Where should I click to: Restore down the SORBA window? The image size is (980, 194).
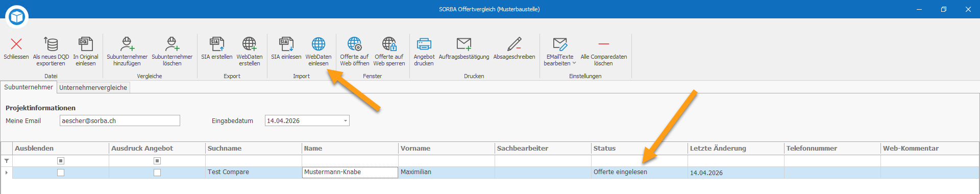click(x=944, y=9)
